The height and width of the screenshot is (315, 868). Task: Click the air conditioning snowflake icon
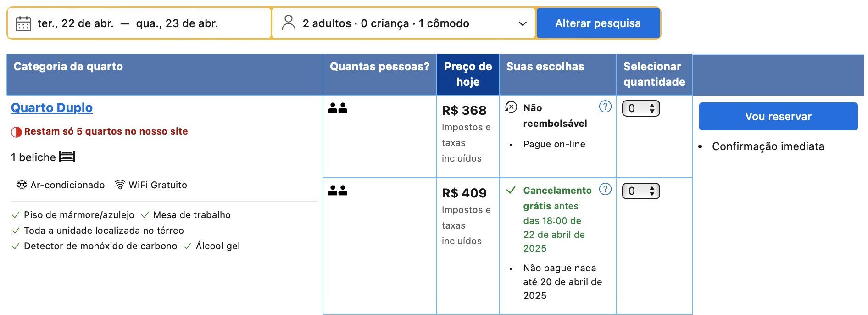coord(22,185)
